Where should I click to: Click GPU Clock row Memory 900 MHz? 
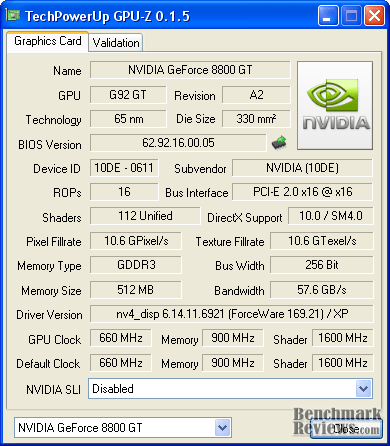point(233,338)
